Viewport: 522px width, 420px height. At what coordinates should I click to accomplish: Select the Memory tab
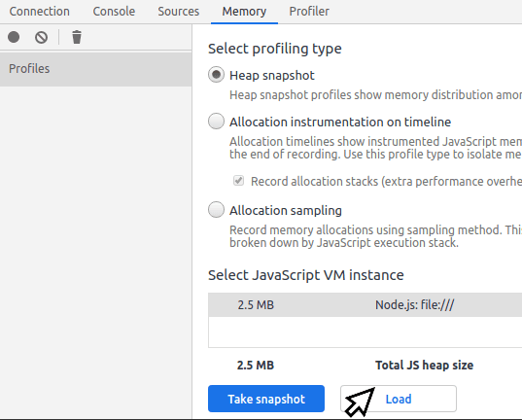[244, 12]
